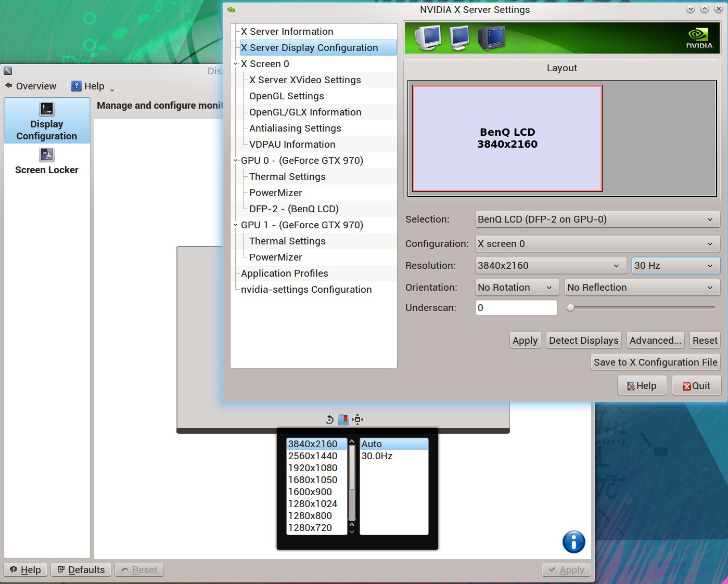
Task: Open OpenGL Settings page
Action: [286, 96]
